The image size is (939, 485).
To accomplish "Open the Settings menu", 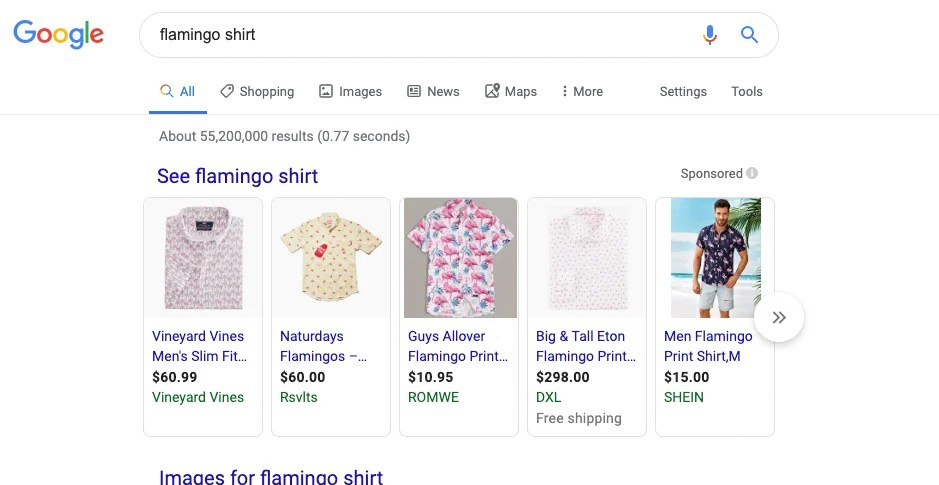I will [683, 91].
